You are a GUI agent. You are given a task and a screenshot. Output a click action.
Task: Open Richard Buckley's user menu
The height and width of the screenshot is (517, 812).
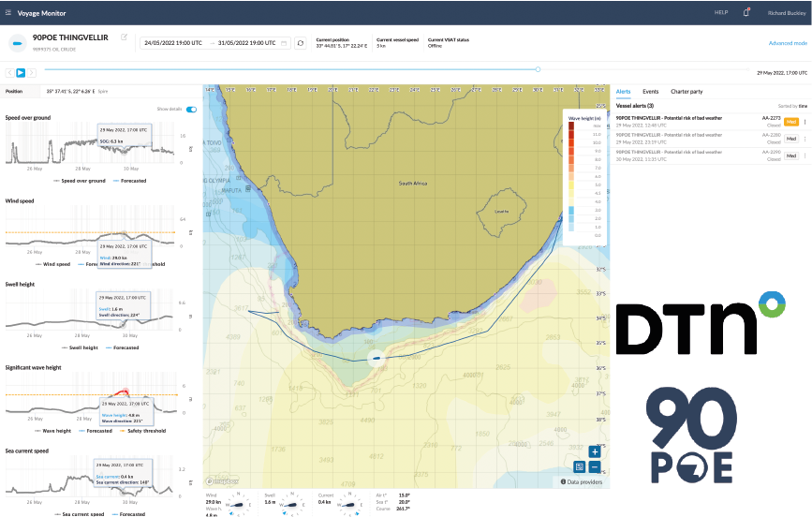tap(786, 13)
